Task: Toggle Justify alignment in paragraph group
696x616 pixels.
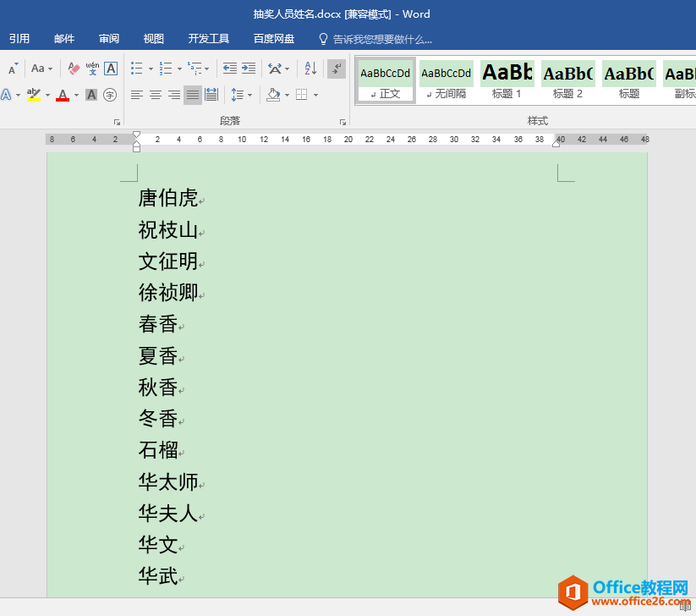Action: (193, 95)
